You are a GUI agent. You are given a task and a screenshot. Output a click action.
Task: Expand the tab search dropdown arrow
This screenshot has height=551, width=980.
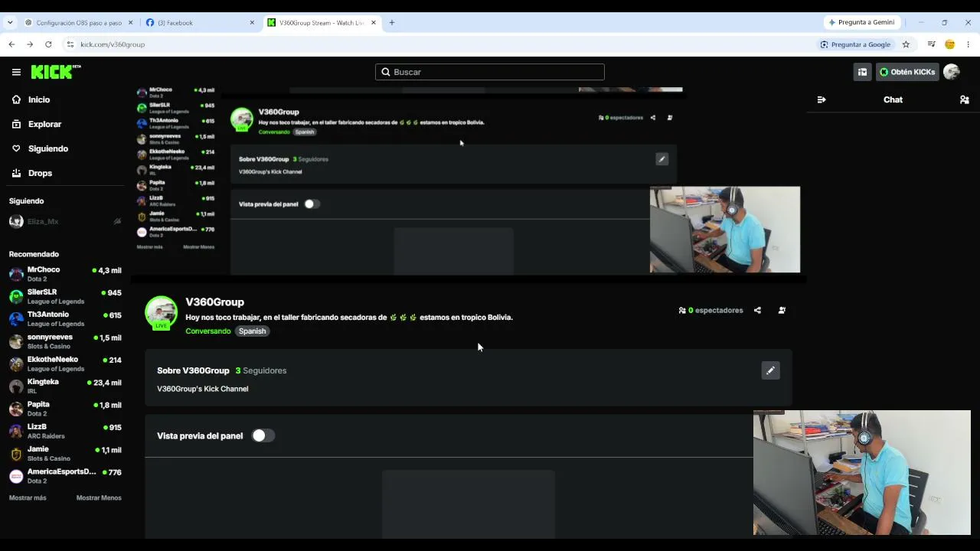[x=10, y=23]
